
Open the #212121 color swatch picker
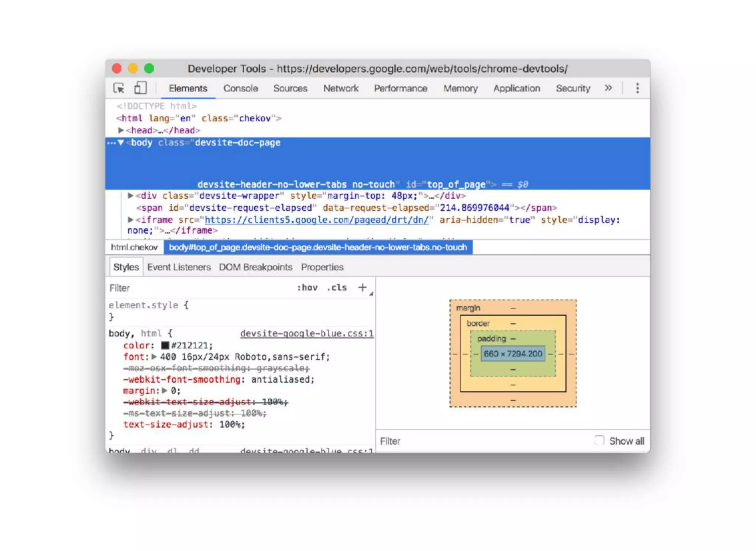(165, 345)
